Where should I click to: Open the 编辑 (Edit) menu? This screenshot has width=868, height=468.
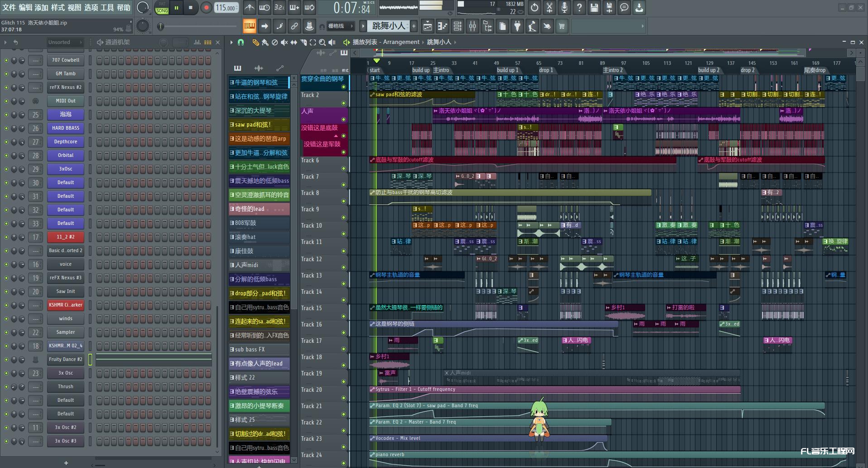[25, 7]
